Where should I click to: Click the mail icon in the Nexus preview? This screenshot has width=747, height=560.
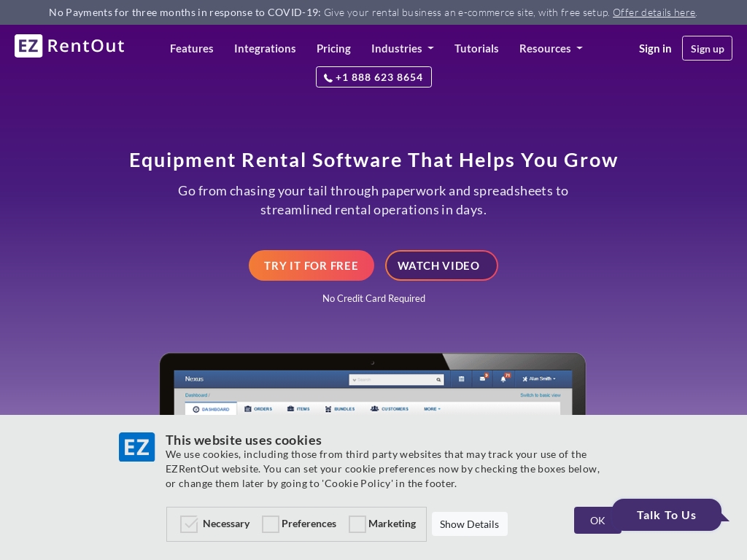[483, 378]
